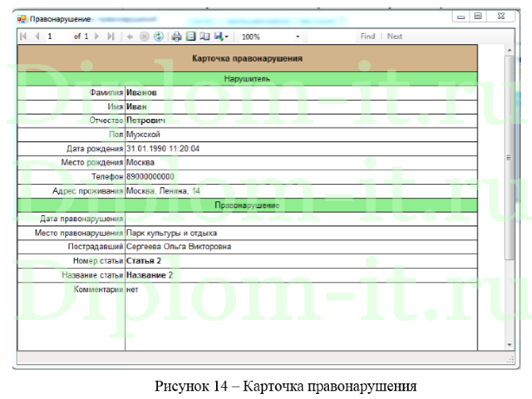
Task: Click the phone number 89000000000
Action: tap(150, 177)
